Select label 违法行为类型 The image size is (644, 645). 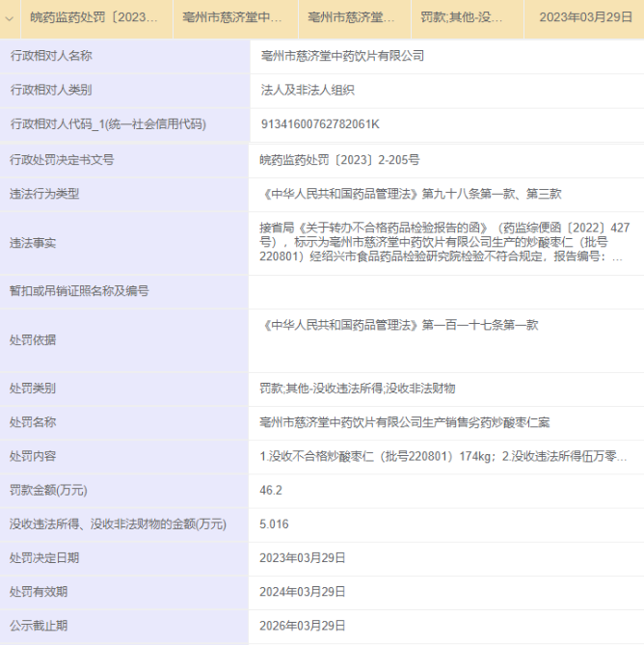click(x=44, y=194)
